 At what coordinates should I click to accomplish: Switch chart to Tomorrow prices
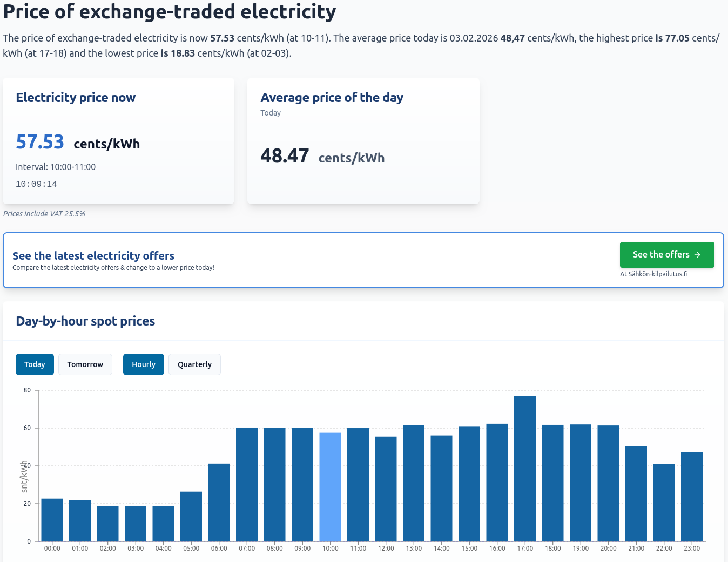coord(85,364)
